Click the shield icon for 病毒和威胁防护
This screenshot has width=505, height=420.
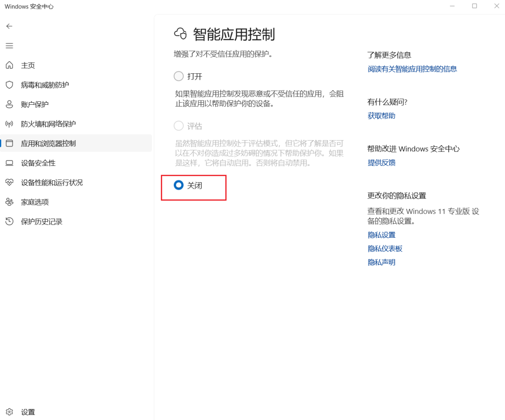point(9,85)
